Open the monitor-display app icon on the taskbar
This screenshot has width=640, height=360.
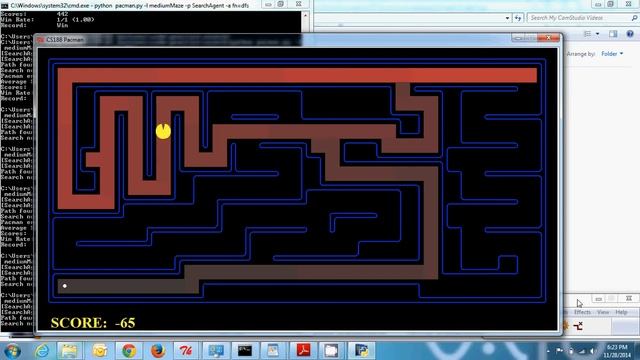tap(216, 351)
